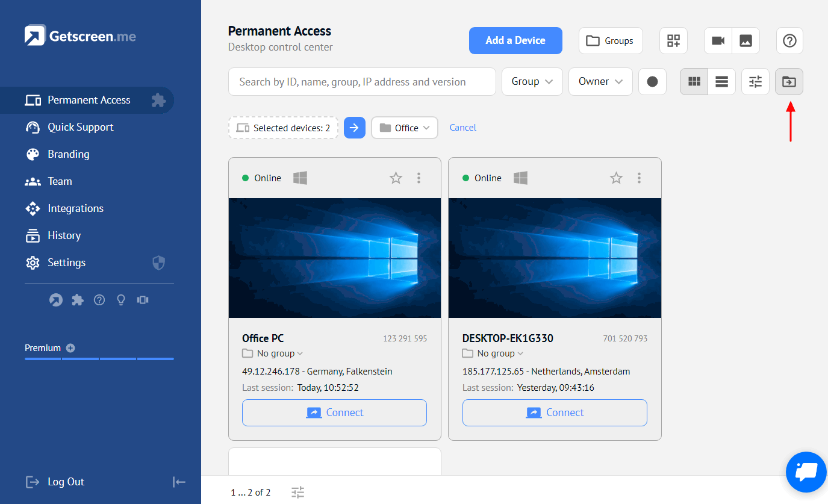Screen dimensions: 828x504
Task: Open the small help icon in sidebar icon row
Action: pyautogui.click(x=99, y=300)
